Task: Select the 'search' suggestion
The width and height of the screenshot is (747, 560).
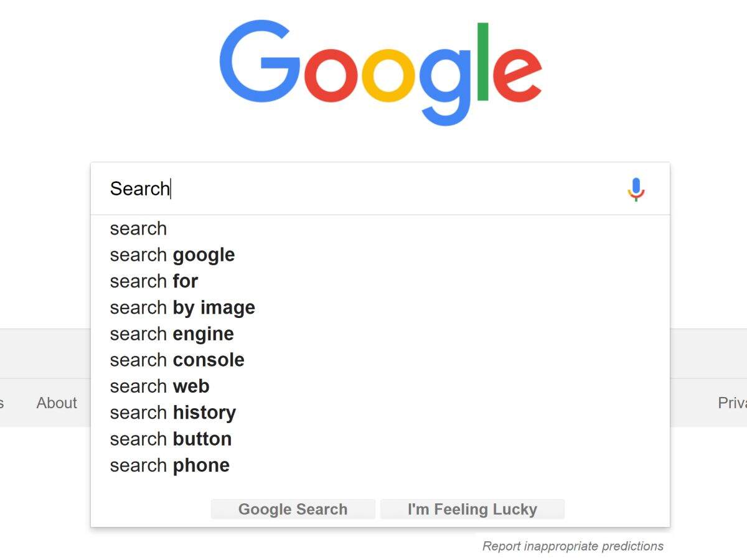Action: click(x=138, y=229)
